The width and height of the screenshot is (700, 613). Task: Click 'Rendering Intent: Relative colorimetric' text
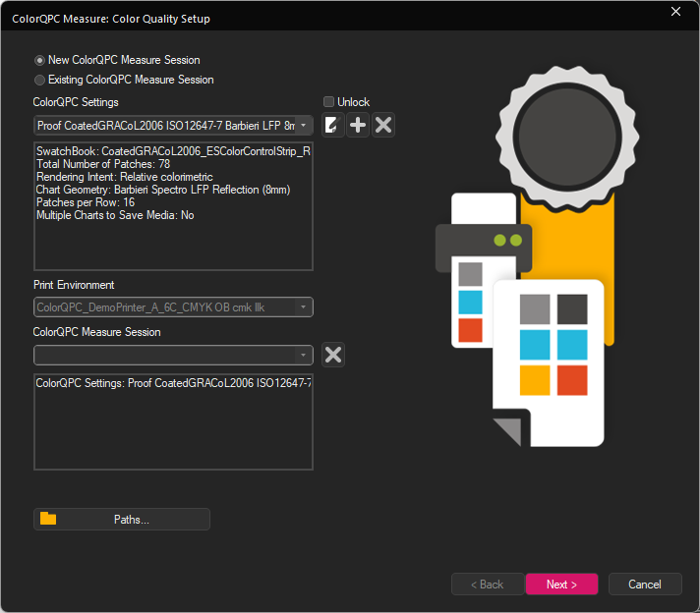(x=125, y=177)
